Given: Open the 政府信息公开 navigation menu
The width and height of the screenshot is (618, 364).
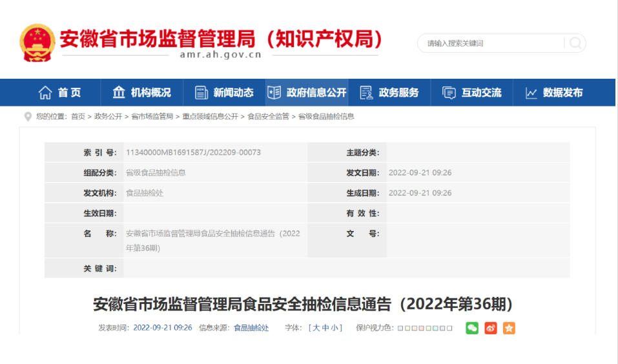Looking at the screenshot, I should (307, 93).
